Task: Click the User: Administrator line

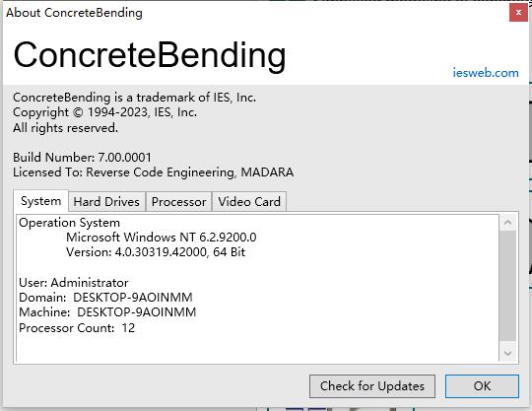Action: (74, 283)
